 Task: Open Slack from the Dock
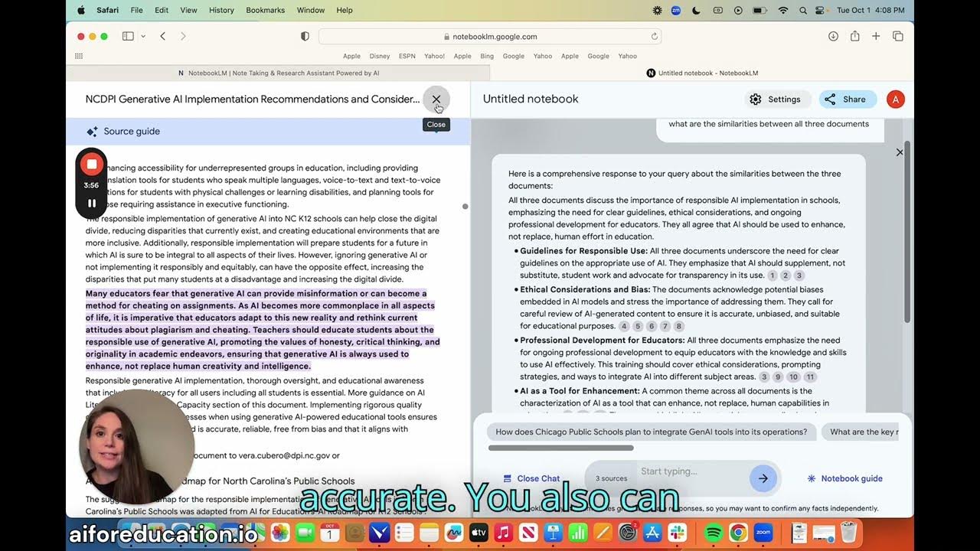[x=678, y=533]
